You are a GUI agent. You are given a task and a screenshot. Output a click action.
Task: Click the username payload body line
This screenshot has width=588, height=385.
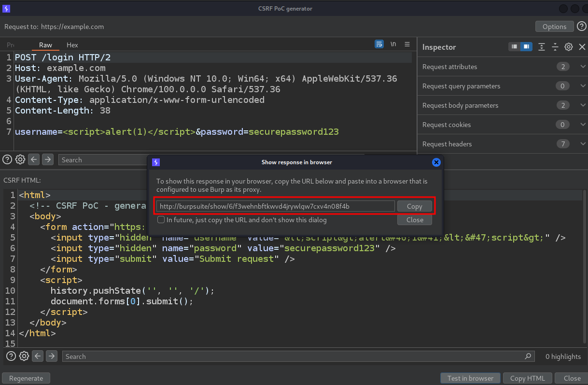177,132
